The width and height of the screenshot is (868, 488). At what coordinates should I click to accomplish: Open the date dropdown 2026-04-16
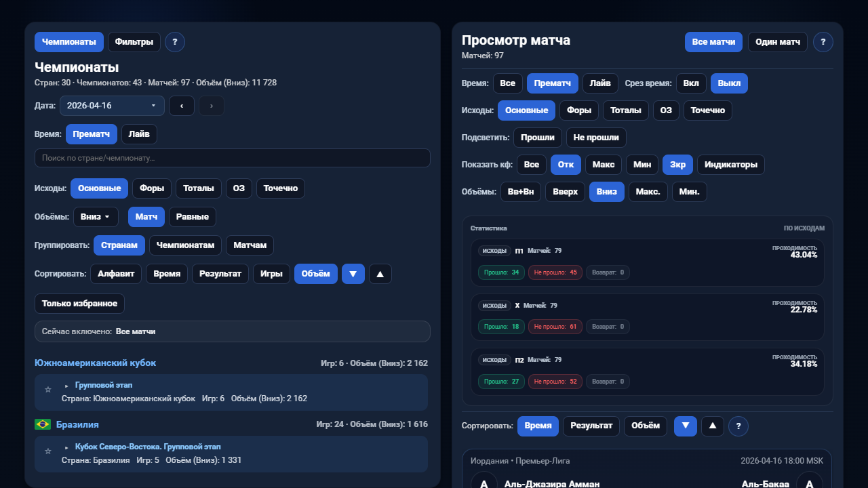tap(112, 106)
